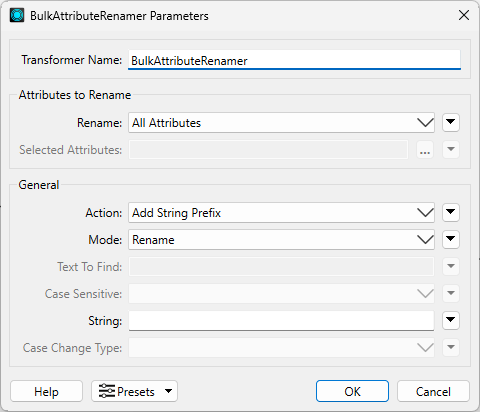This screenshot has height=412, width=480.
Task: Close the BulkAttributeRenamer Parameters dialog
Action: click(464, 15)
